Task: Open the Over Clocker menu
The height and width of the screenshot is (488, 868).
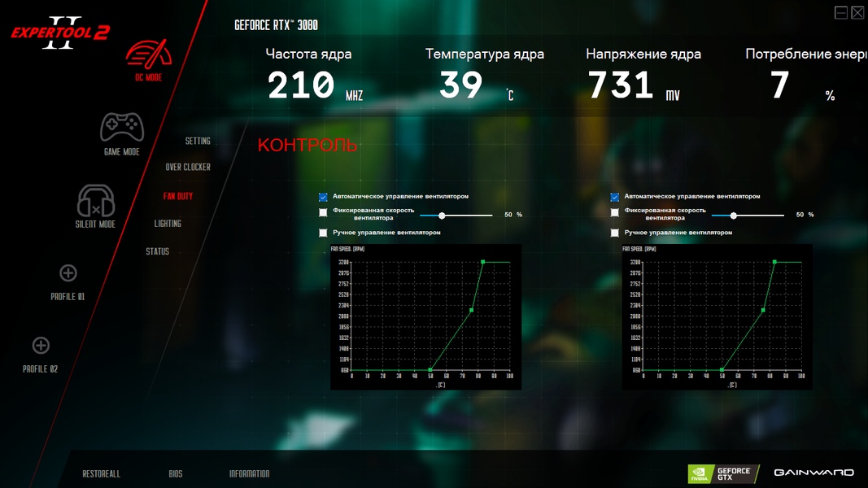Action: tap(188, 167)
